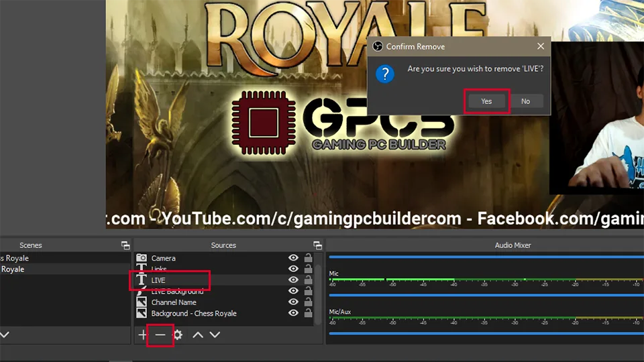Adjust the Mic volume slider
Image resolution: width=644 pixels, height=362 pixels.
(486, 295)
